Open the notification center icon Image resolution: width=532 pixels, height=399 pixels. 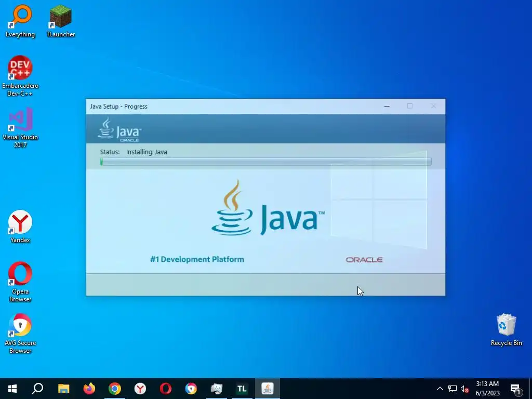(516, 389)
